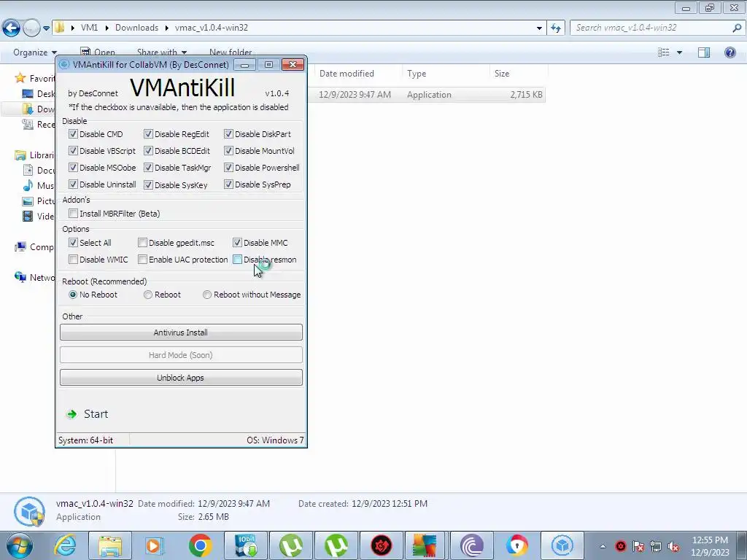Expand address bar previous locations arrow

(x=539, y=28)
